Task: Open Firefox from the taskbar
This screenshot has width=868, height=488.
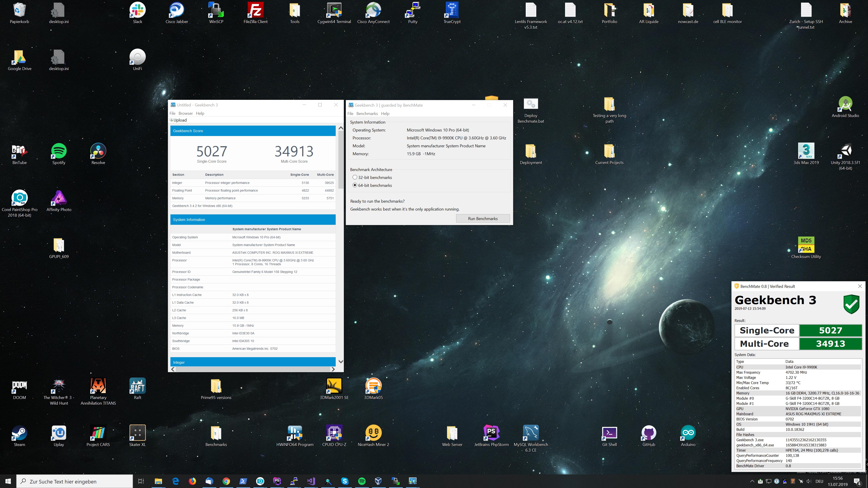Action: tap(192, 481)
